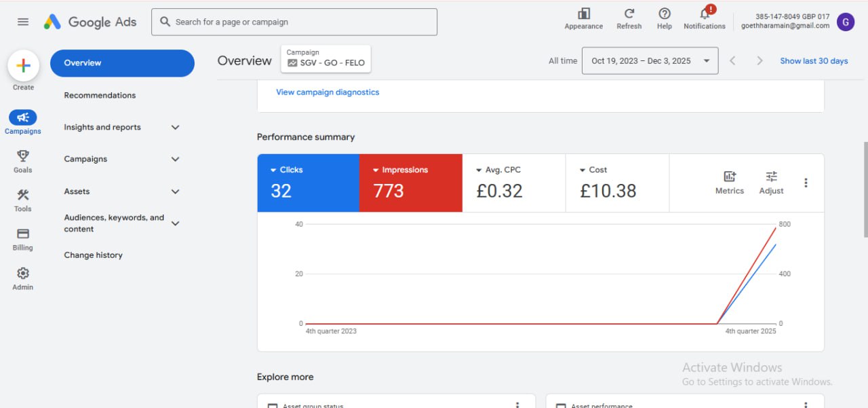Click the Performance summary heading
This screenshot has height=408, width=868.
point(306,137)
